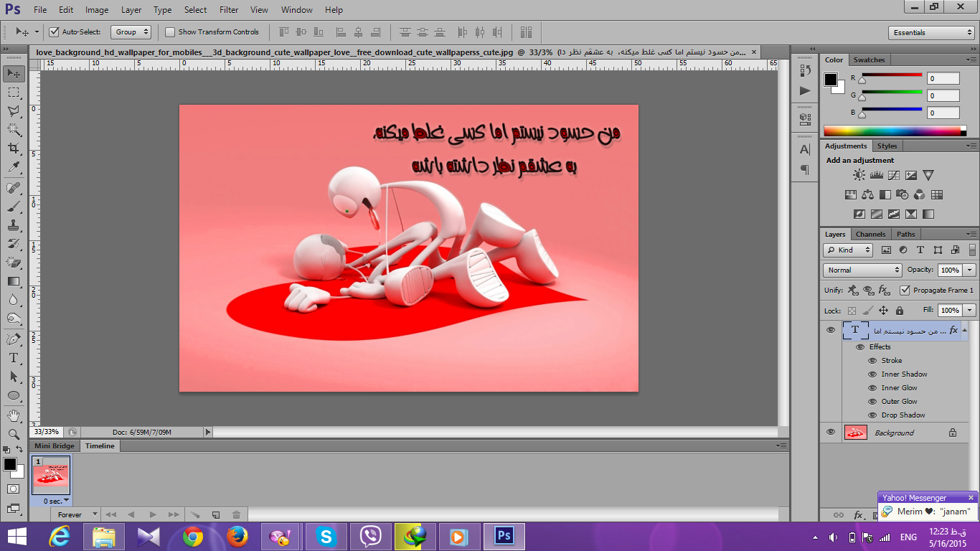Open the Essentials workspace dropdown
Viewport: 980px width, 551px height.
click(x=931, y=32)
